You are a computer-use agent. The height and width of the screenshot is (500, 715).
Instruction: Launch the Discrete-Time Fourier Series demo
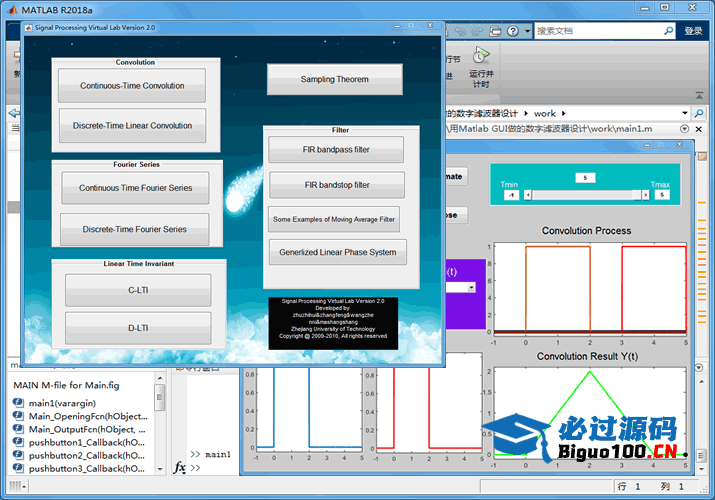pos(135,229)
